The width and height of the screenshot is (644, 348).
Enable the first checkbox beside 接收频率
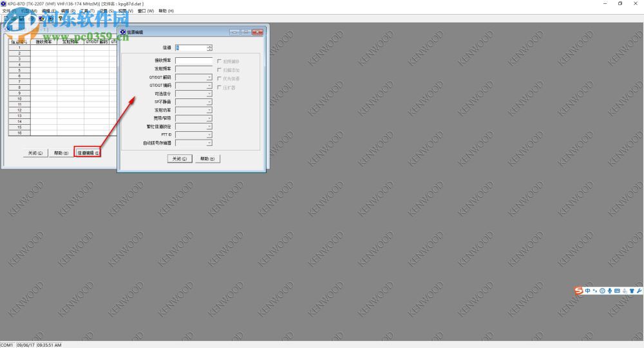(x=220, y=60)
